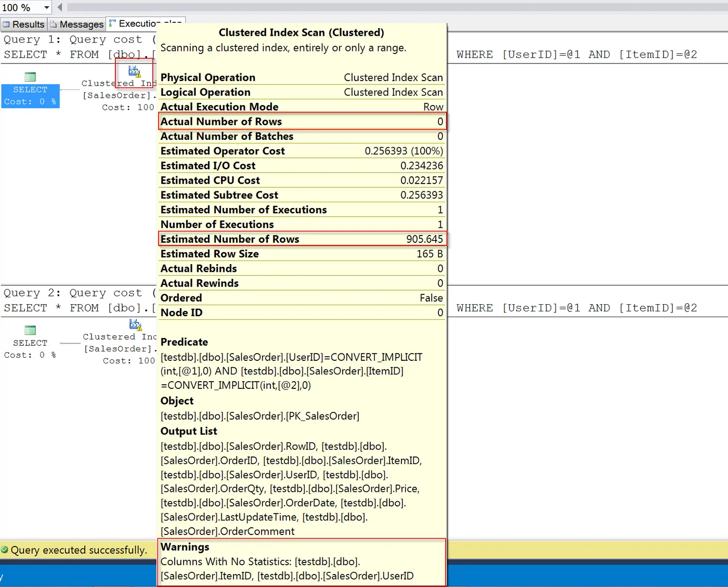Click the Actual Number of Rows value row
The image size is (728, 587).
point(302,122)
